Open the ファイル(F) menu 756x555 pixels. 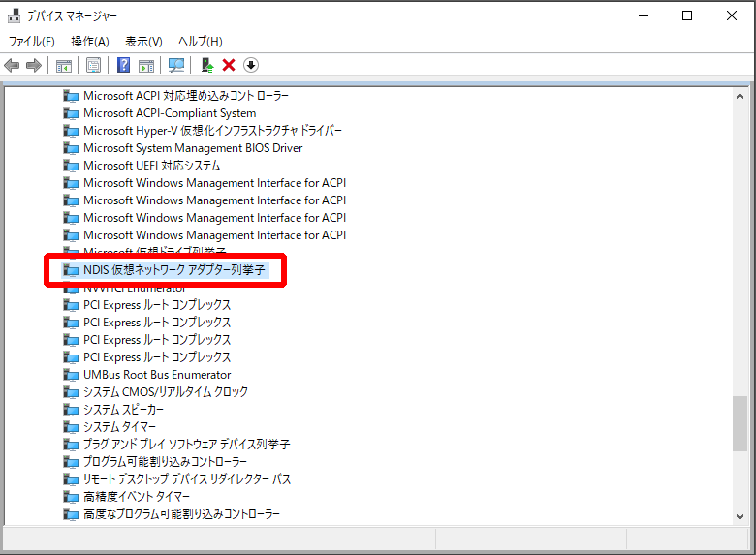pyautogui.click(x=32, y=41)
